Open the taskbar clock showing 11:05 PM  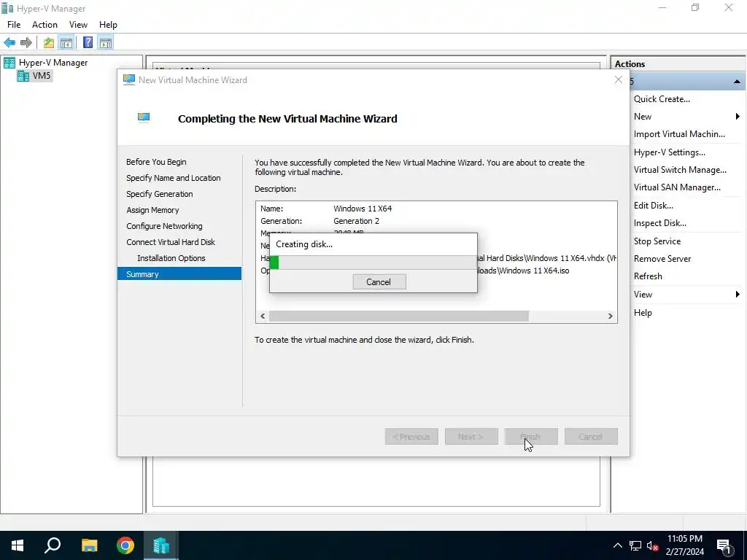[x=684, y=545]
